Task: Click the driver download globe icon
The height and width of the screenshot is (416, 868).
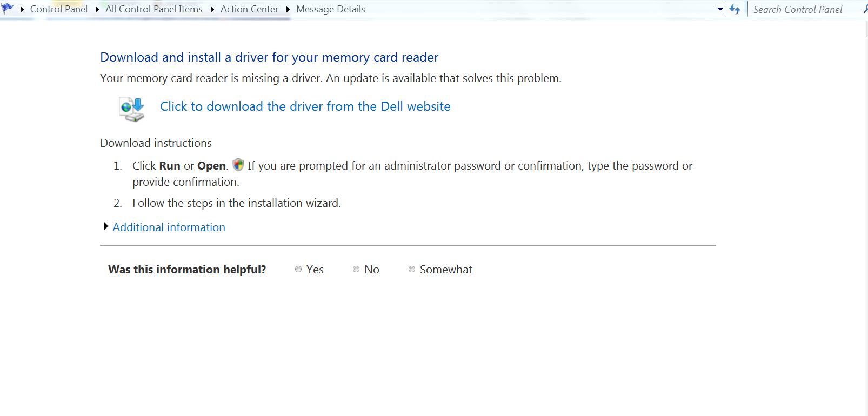Action: (x=132, y=109)
